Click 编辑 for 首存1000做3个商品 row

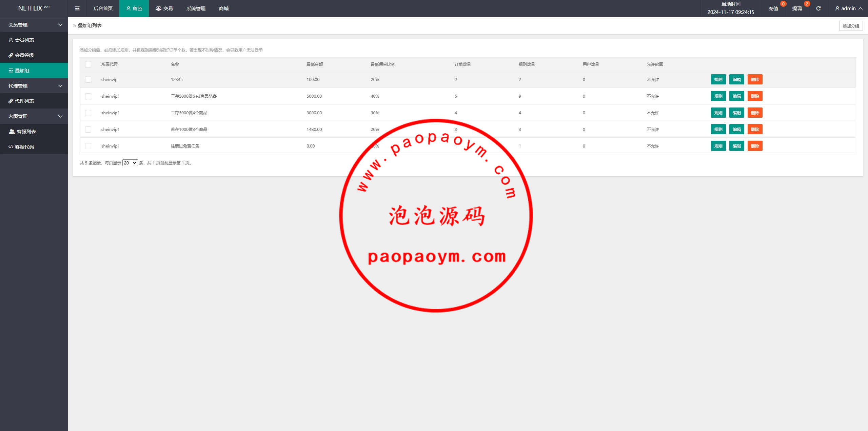[737, 130]
